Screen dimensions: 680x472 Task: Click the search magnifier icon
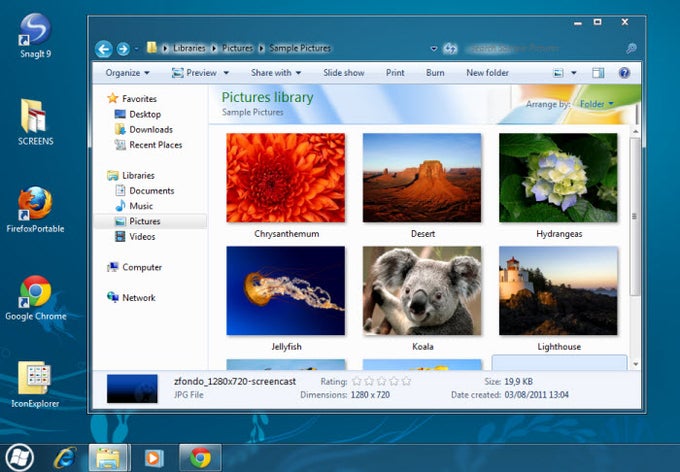point(631,48)
